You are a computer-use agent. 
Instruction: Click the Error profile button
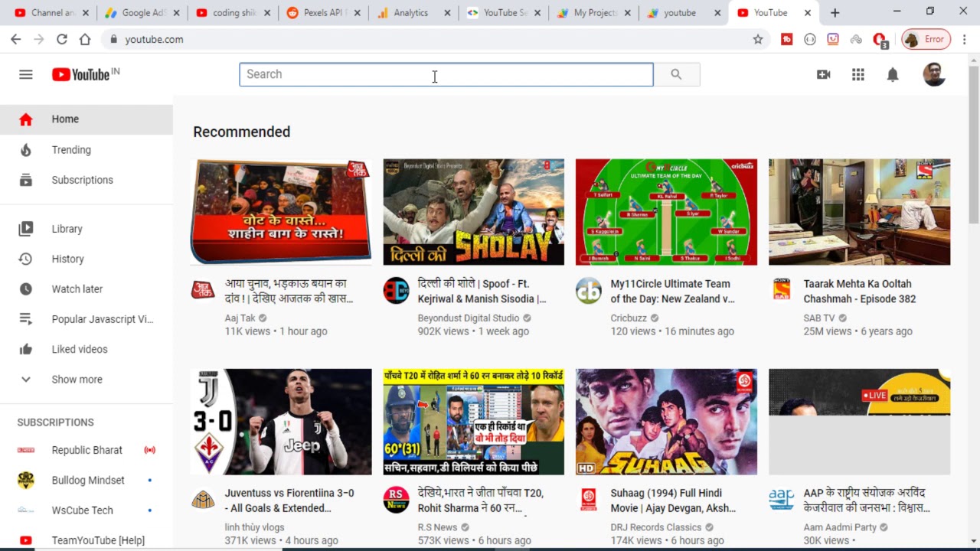tap(926, 40)
